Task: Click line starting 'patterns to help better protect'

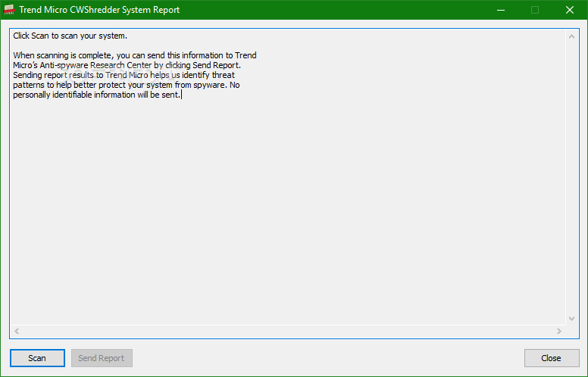Action: click(127, 85)
